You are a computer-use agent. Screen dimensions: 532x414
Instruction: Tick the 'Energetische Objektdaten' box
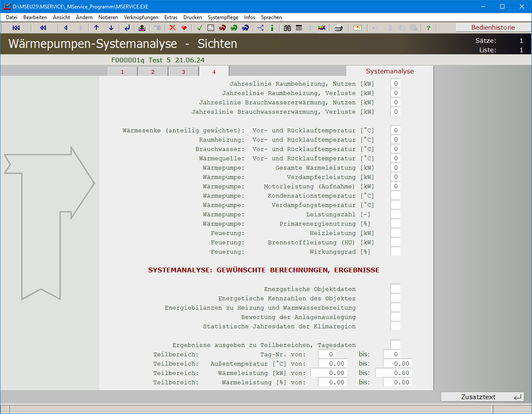395,289
